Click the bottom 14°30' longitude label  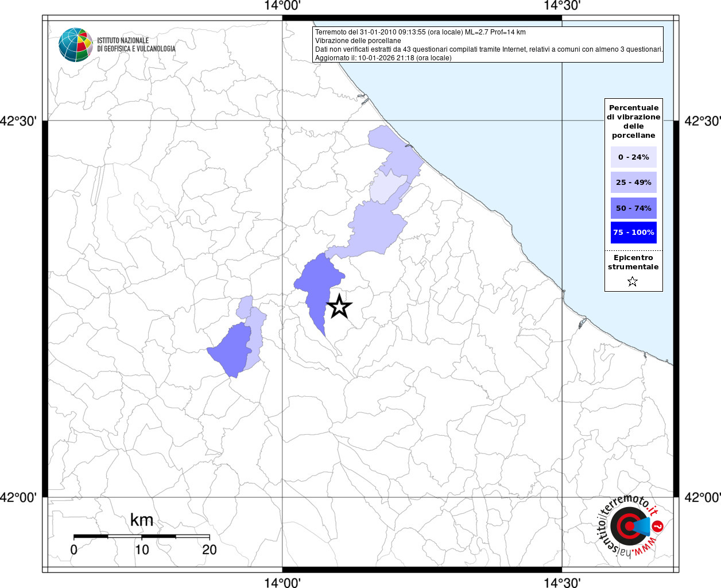point(562,582)
